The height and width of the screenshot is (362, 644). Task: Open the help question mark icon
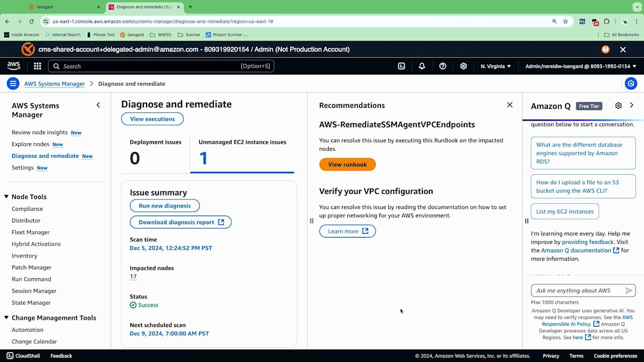click(x=443, y=66)
